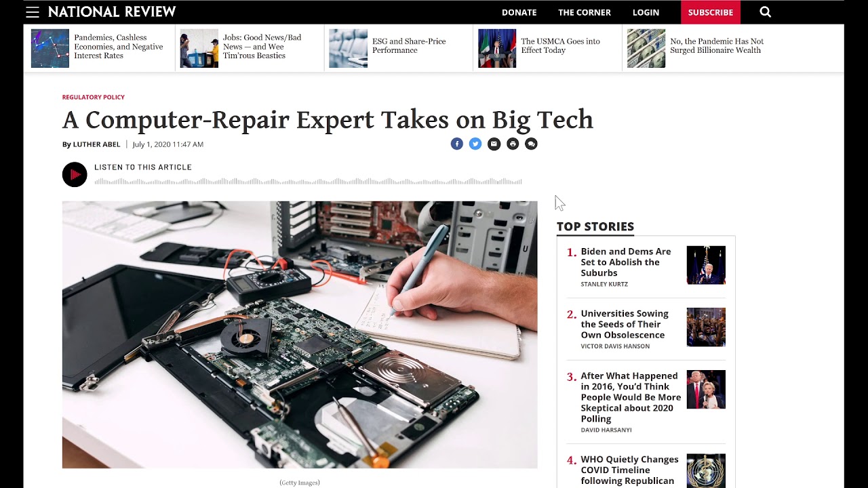Open The Corner menu item
The width and height of the screenshot is (868, 488).
(585, 12)
